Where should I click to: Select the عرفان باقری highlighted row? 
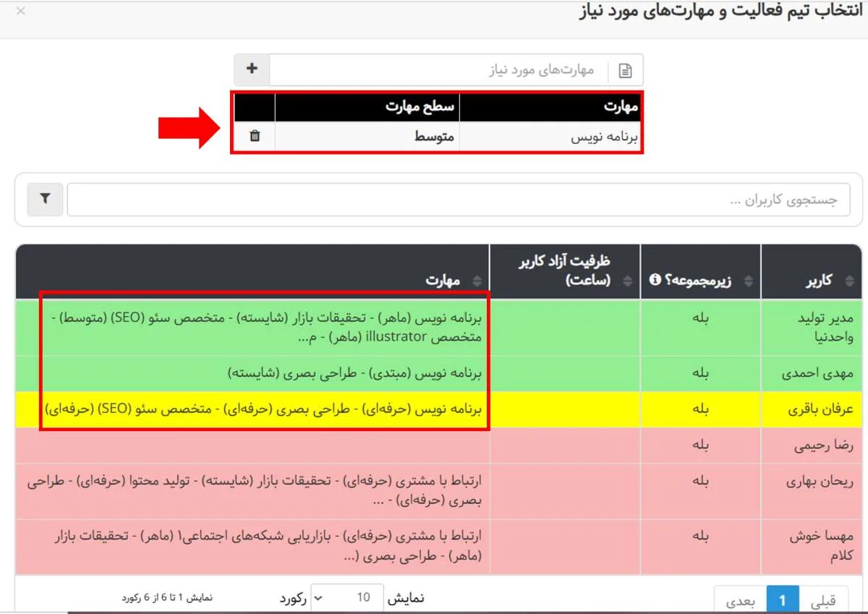click(x=813, y=409)
